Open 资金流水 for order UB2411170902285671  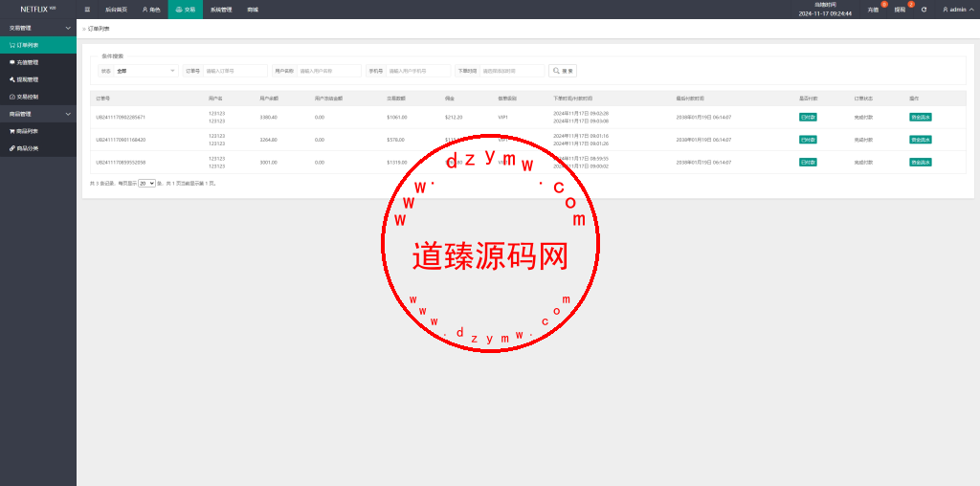point(921,117)
